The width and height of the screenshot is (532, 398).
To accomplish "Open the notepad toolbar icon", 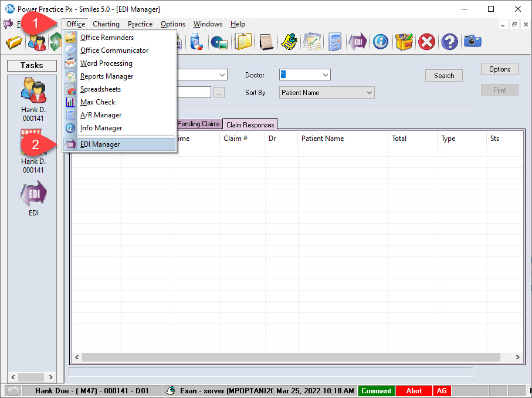I will pos(266,42).
